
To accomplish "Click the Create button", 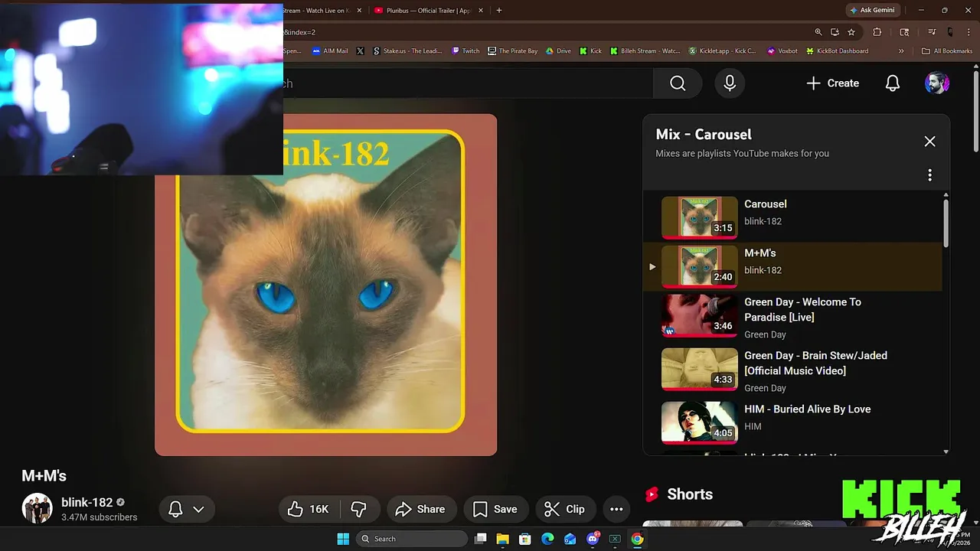I will coord(833,83).
